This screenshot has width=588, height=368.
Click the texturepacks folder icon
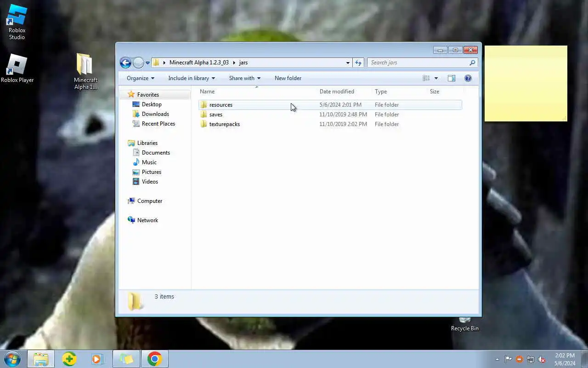click(204, 124)
